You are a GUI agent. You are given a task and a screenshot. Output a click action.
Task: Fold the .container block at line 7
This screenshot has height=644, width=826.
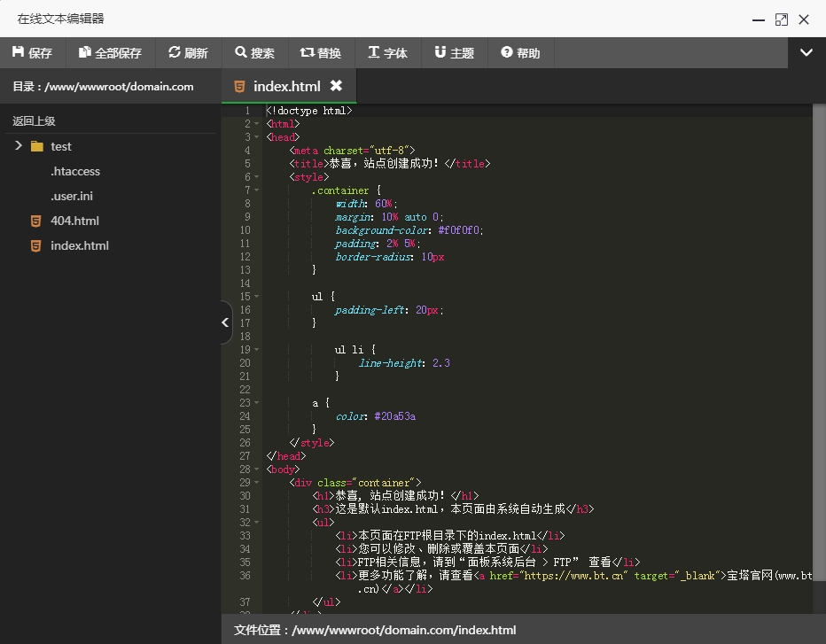[x=256, y=190]
